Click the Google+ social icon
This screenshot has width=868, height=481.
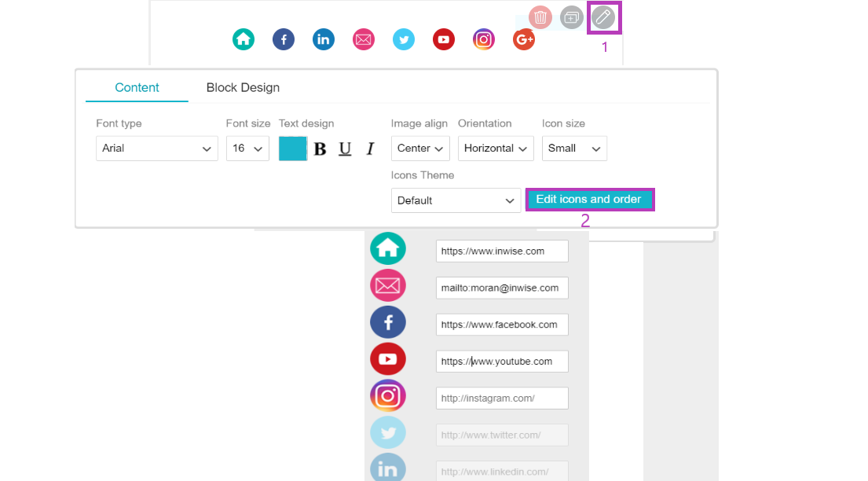(x=523, y=39)
